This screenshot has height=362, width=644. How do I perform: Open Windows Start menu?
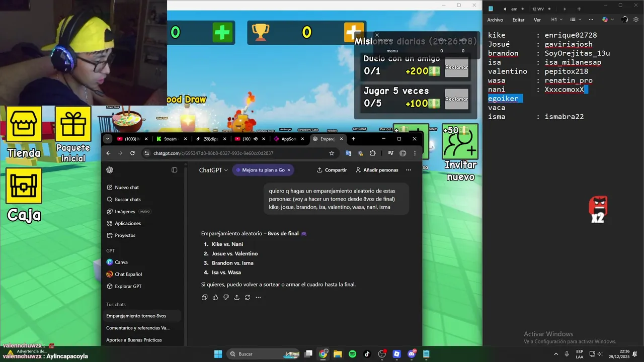tap(218, 354)
